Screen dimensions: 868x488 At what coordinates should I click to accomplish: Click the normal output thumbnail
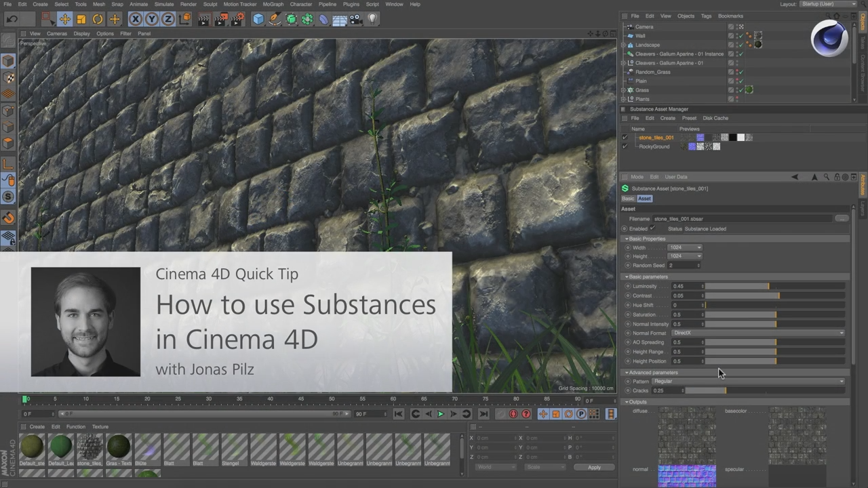(686, 476)
